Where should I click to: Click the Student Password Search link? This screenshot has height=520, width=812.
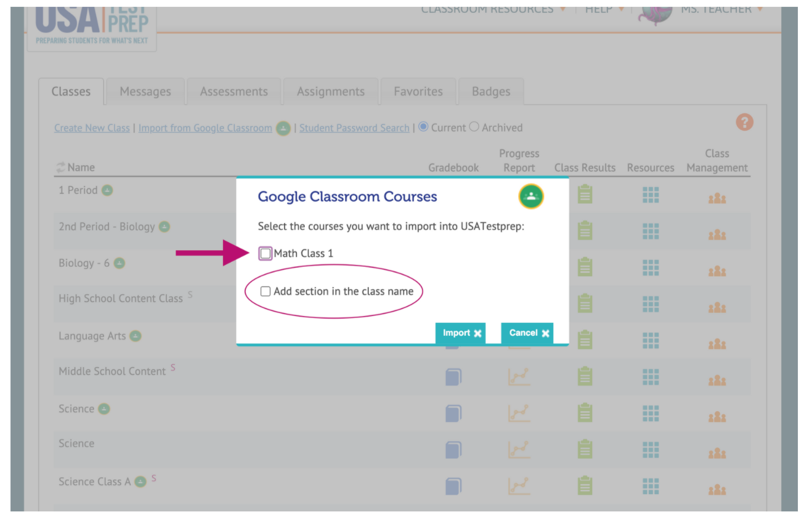coord(354,128)
